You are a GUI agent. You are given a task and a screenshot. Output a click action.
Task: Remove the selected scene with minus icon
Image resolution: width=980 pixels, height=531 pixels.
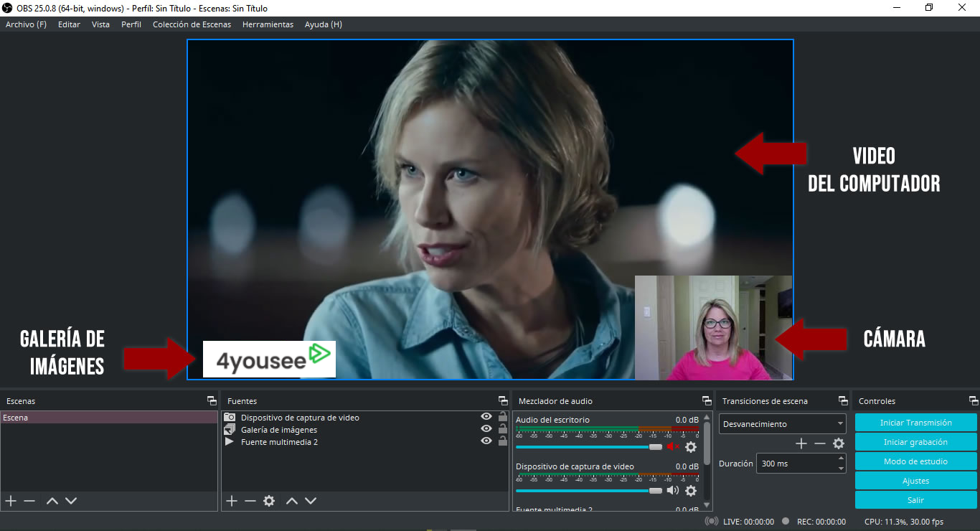click(x=29, y=501)
